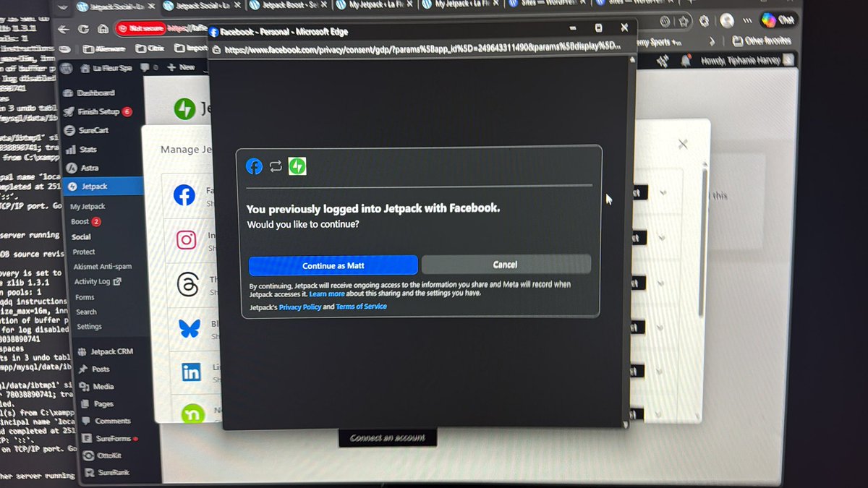868x488 pixels.
Task: Open the My Jetpack submenu item
Action: coord(88,207)
